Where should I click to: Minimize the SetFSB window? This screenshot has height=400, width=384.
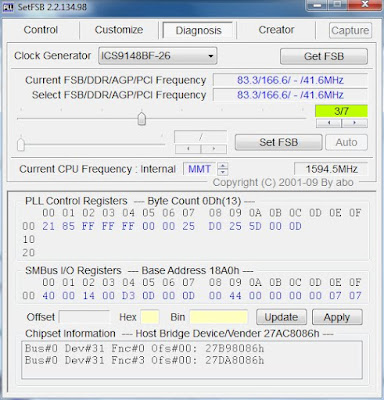point(318,5)
